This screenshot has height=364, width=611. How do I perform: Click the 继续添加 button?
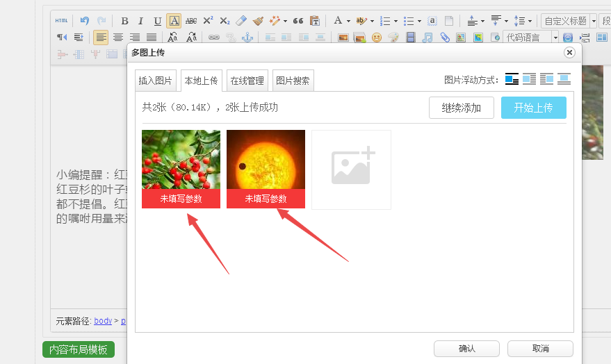461,108
